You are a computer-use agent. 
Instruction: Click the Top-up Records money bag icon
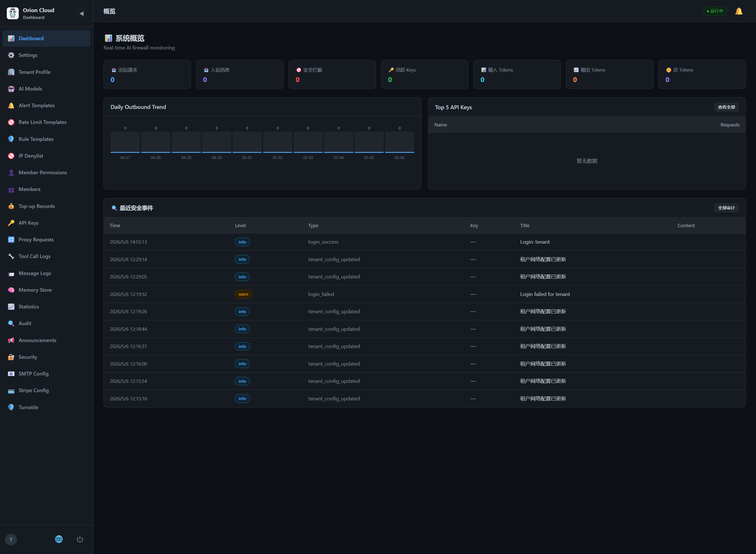[11, 206]
